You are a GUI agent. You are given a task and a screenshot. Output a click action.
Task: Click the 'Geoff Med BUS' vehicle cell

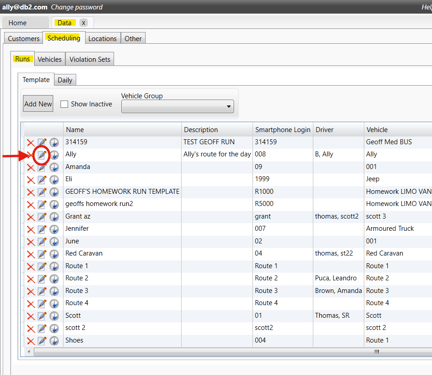[398, 142]
